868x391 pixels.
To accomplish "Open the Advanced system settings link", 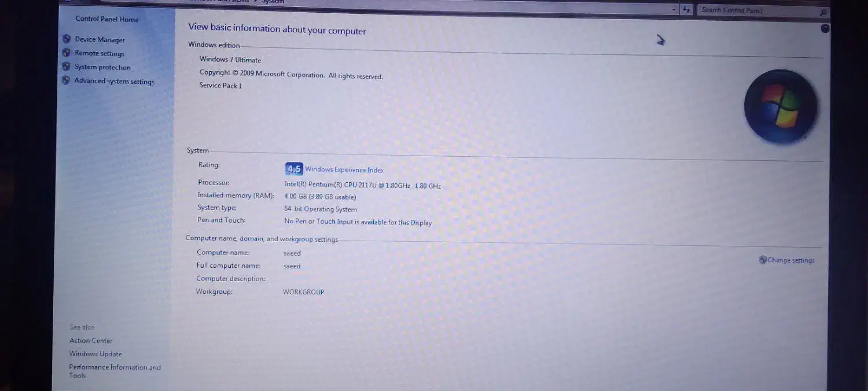I will [x=114, y=81].
